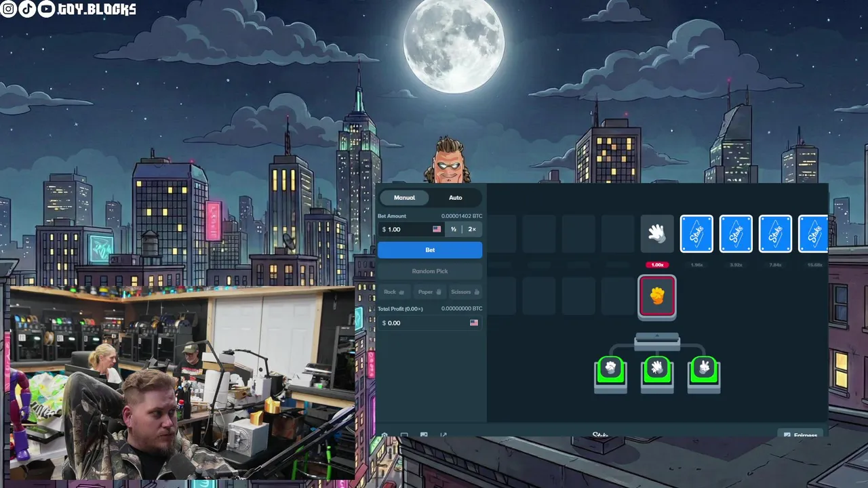Screen dimensions: 868x488
Task: Click the revealed paper hand card
Action: click(x=657, y=234)
